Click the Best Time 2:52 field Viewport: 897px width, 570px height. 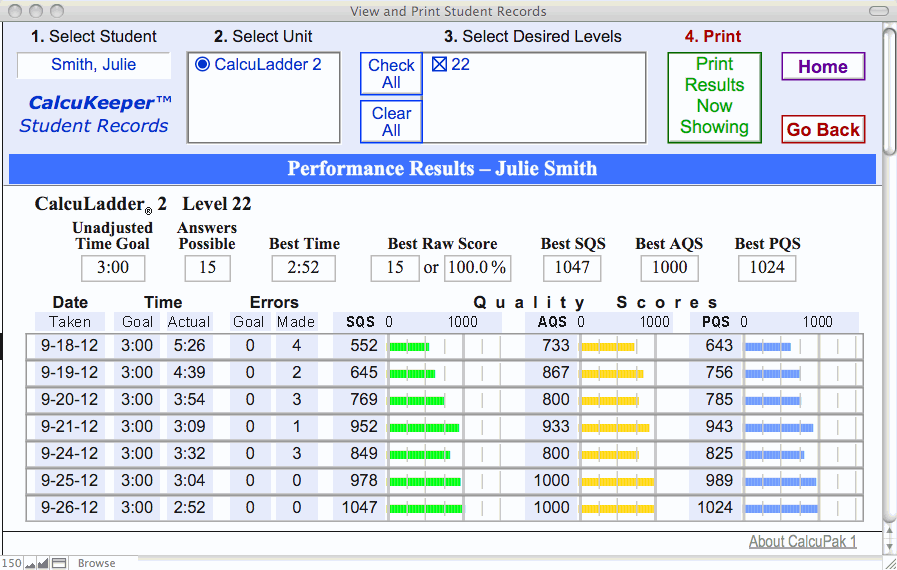click(x=303, y=268)
